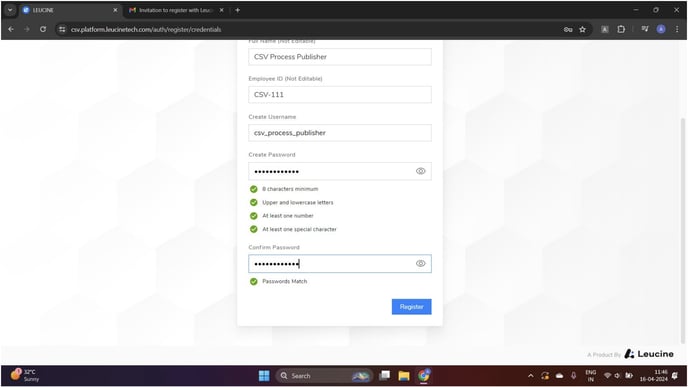Open the notification bell in the taskbar
The width and height of the screenshot is (688, 387).
coord(675,376)
